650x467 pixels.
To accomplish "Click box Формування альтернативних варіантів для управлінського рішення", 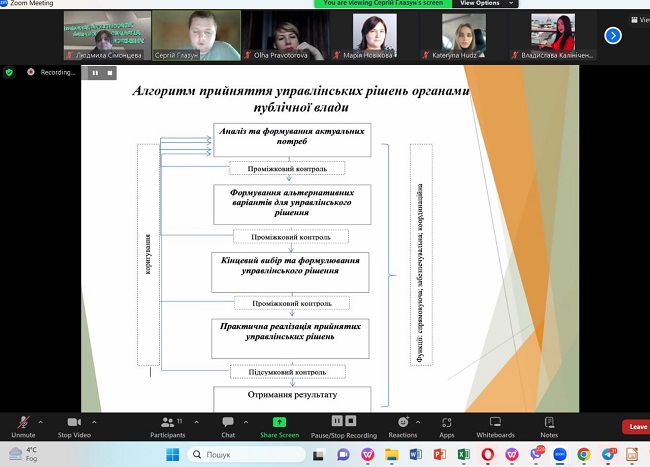I will coord(292,205).
